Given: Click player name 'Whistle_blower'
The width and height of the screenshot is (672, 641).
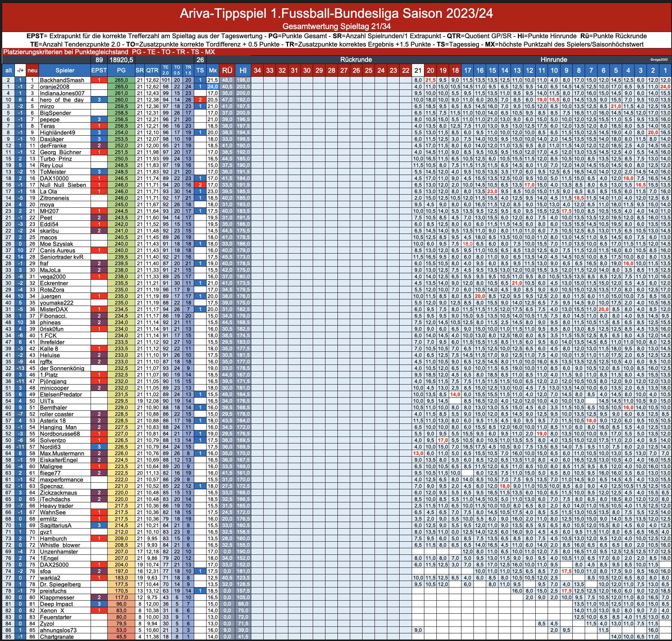Looking at the screenshot, I should 60,545.
